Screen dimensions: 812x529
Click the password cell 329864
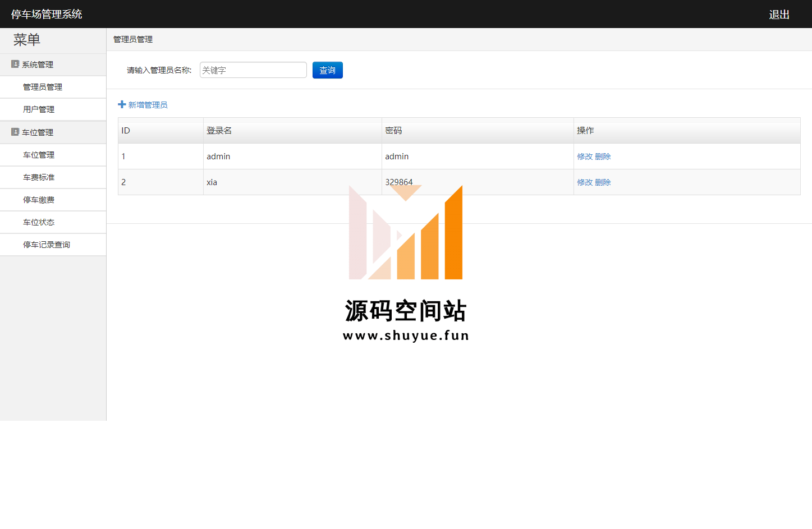pos(478,182)
